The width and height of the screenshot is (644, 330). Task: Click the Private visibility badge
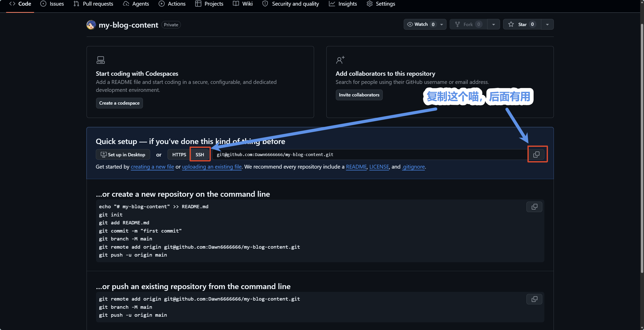point(171,25)
